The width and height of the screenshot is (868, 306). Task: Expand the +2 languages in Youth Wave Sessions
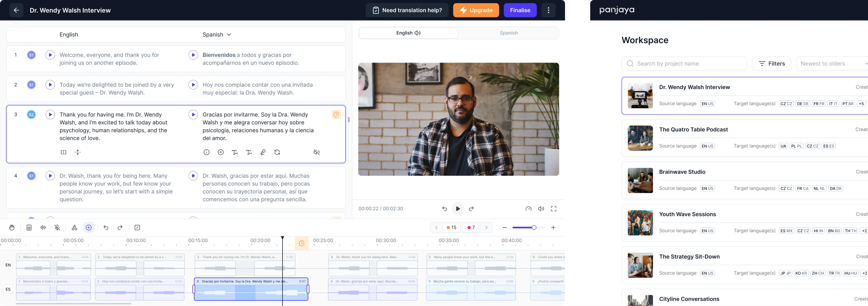[864, 231]
